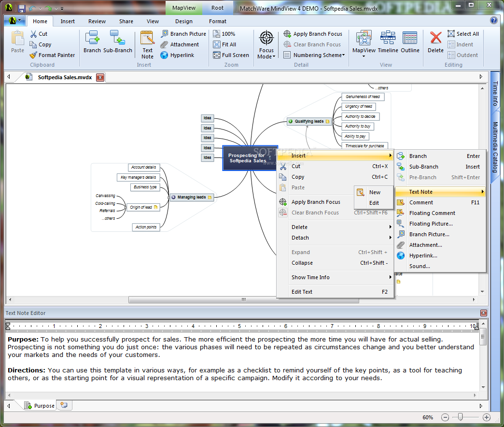The height and width of the screenshot is (427, 504).
Task: Click the Paste icon in Clipboard group
Action: pyautogui.click(x=17, y=38)
